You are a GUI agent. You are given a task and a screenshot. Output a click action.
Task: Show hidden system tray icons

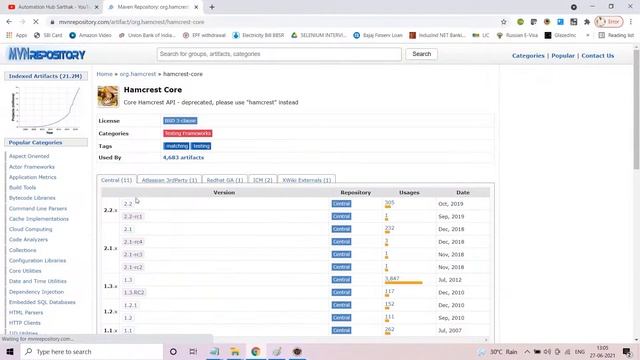[527, 351]
